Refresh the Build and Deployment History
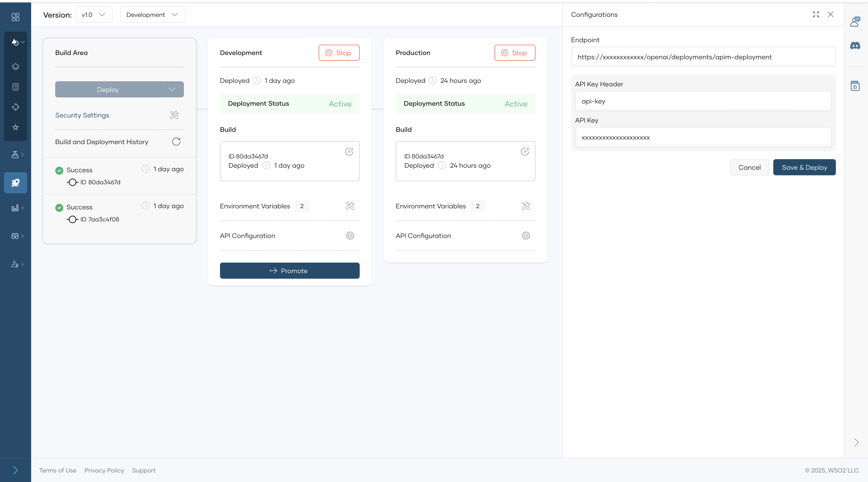868x482 pixels. pyautogui.click(x=176, y=142)
